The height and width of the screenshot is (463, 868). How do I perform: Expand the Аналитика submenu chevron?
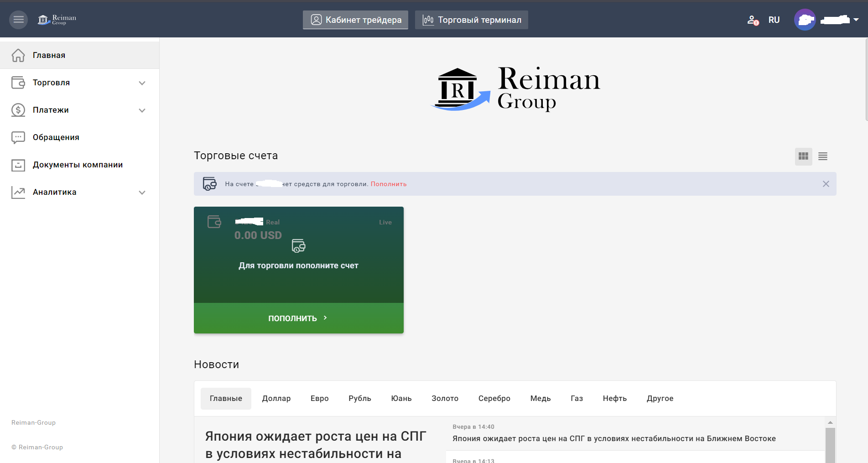[x=142, y=192]
